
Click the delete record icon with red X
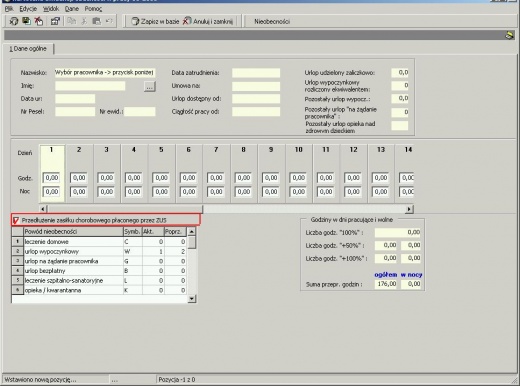coord(39,21)
